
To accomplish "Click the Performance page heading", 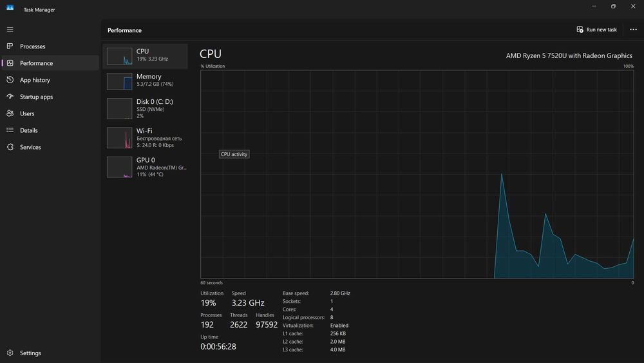I will [124, 30].
